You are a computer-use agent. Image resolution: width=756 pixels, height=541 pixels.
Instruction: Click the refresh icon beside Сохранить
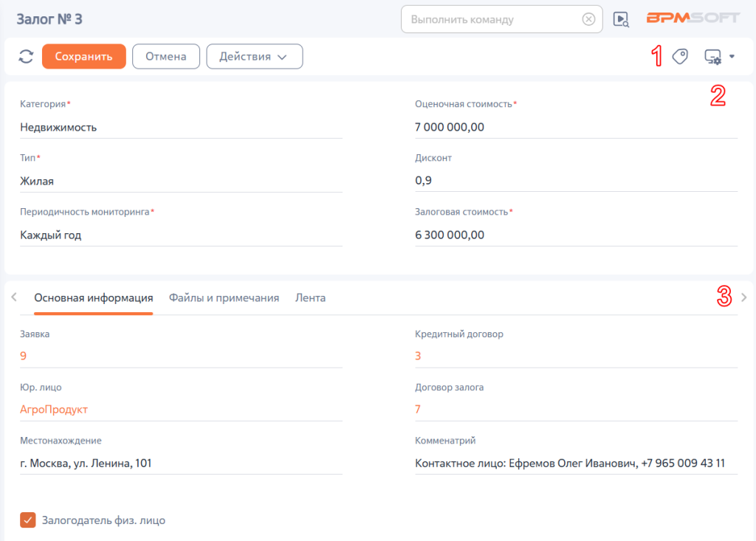[x=26, y=56]
